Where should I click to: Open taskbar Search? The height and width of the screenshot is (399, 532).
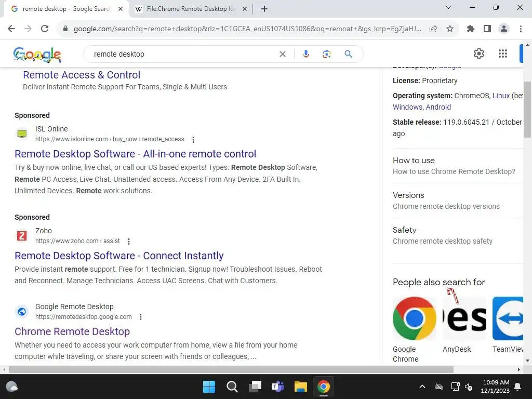point(232,387)
